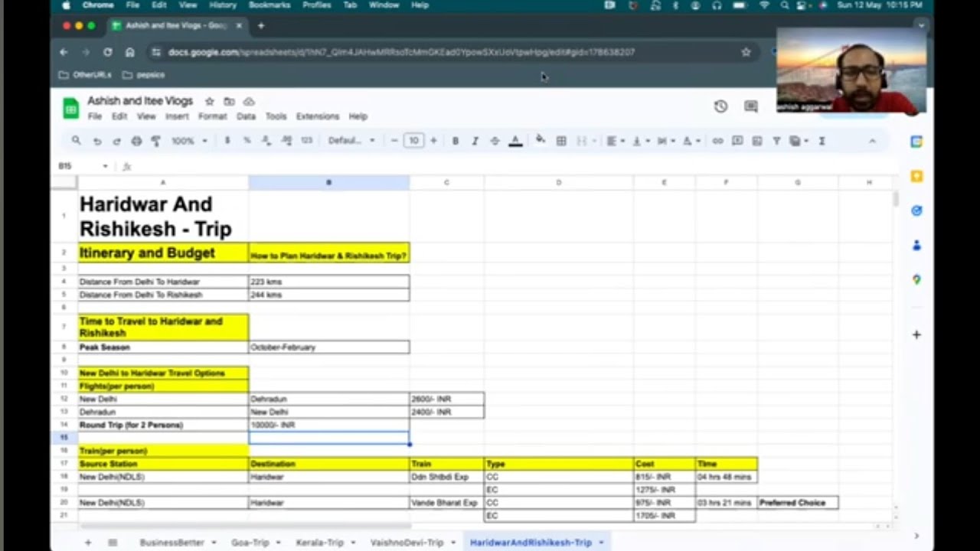Image resolution: width=980 pixels, height=551 pixels.
Task: Open Contacts in side panel
Action: tap(916, 246)
